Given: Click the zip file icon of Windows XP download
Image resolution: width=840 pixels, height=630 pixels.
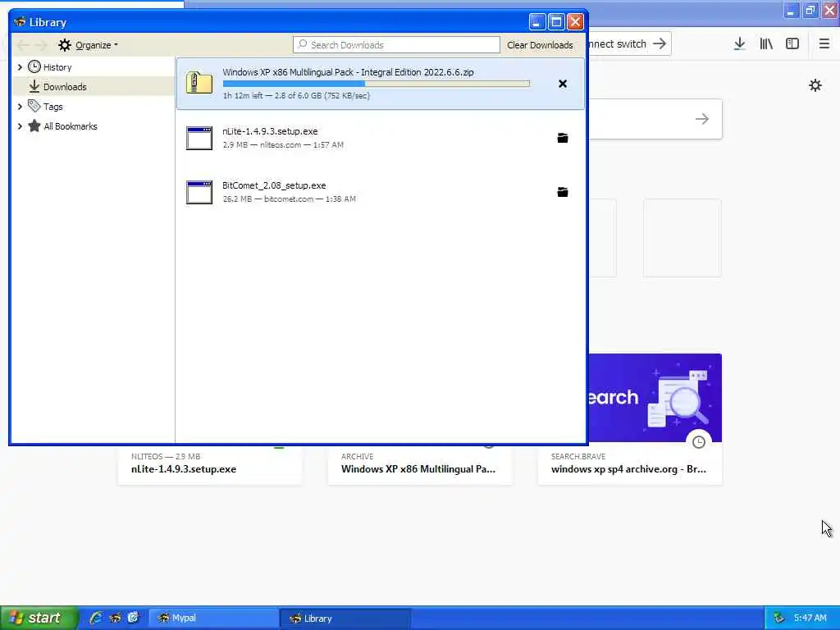Looking at the screenshot, I should pyautogui.click(x=199, y=83).
